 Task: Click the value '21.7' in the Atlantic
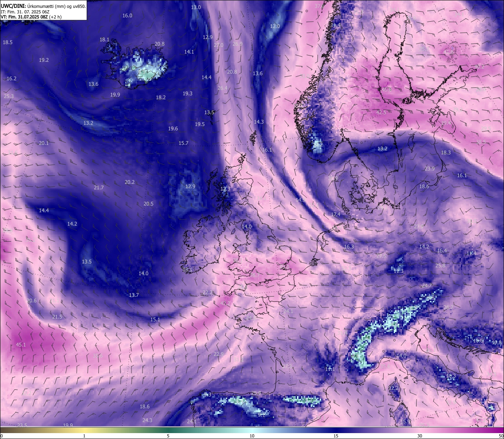pyautogui.click(x=99, y=187)
